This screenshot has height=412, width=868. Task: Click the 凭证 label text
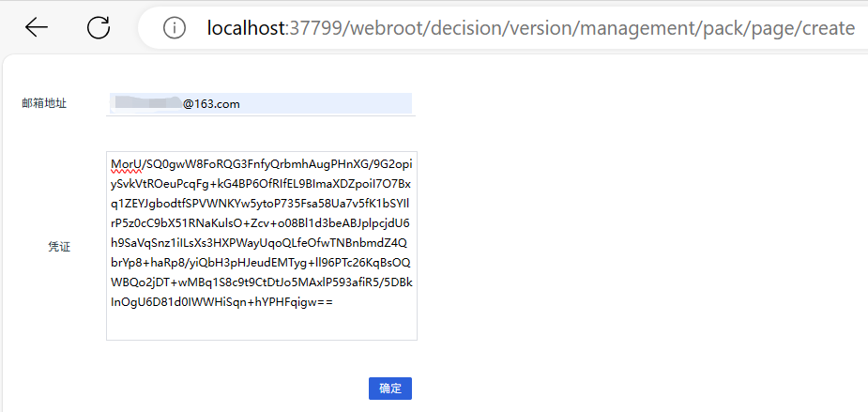[59, 246]
